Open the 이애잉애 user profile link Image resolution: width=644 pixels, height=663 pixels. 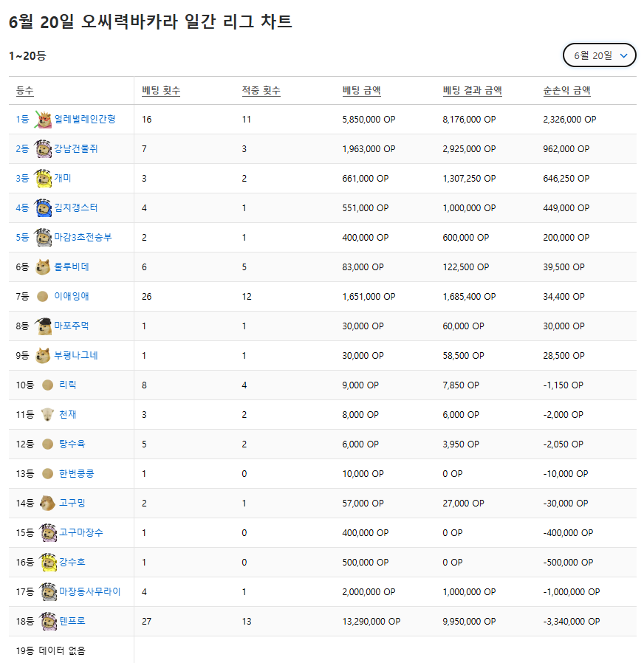point(72,296)
